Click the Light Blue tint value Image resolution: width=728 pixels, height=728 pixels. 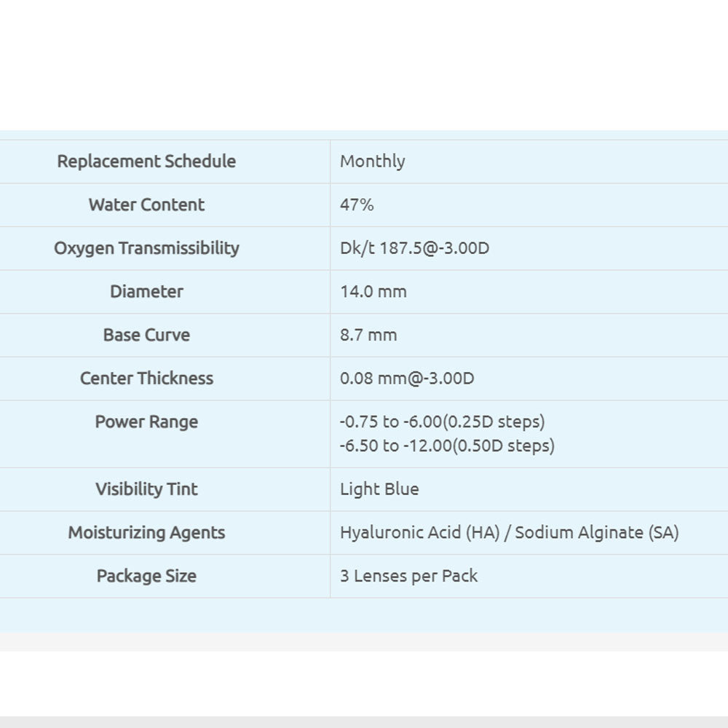point(379,489)
